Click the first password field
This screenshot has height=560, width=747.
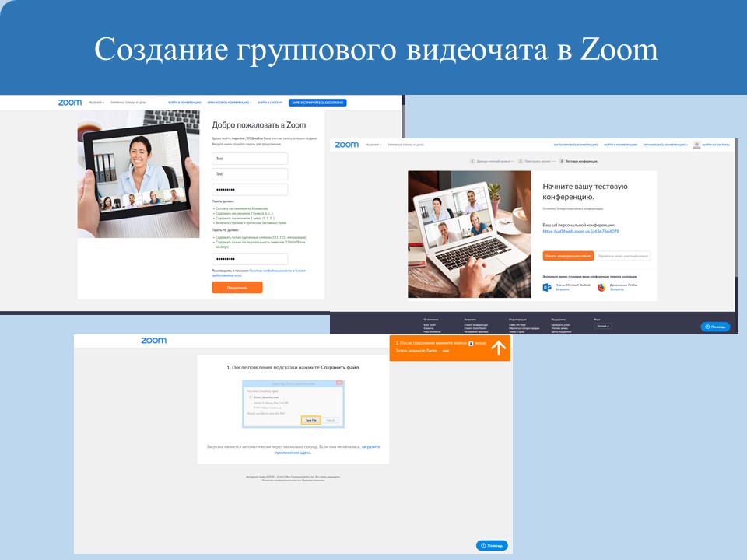point(250,190)
